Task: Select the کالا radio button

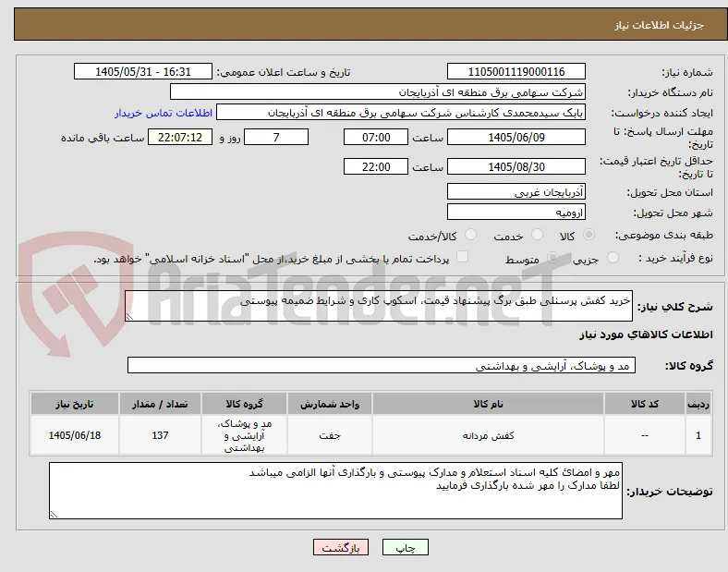Action: tap(588, 235)
